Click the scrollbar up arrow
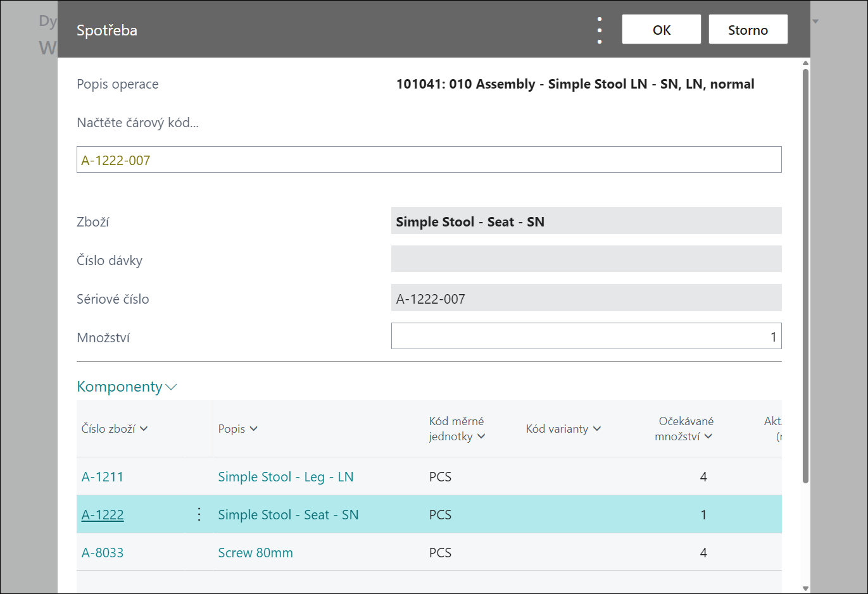 [x=805, y=63]
